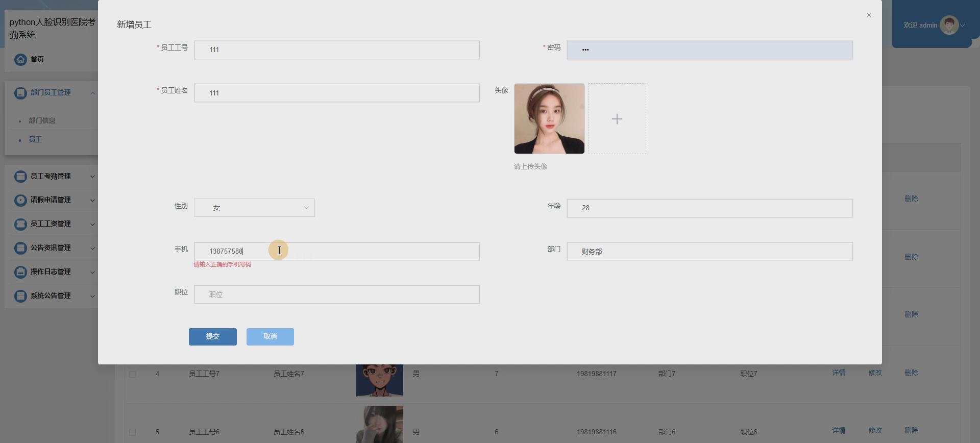
Task: Expand the 公告资讯管理 chevron
Action: point(92,248)
